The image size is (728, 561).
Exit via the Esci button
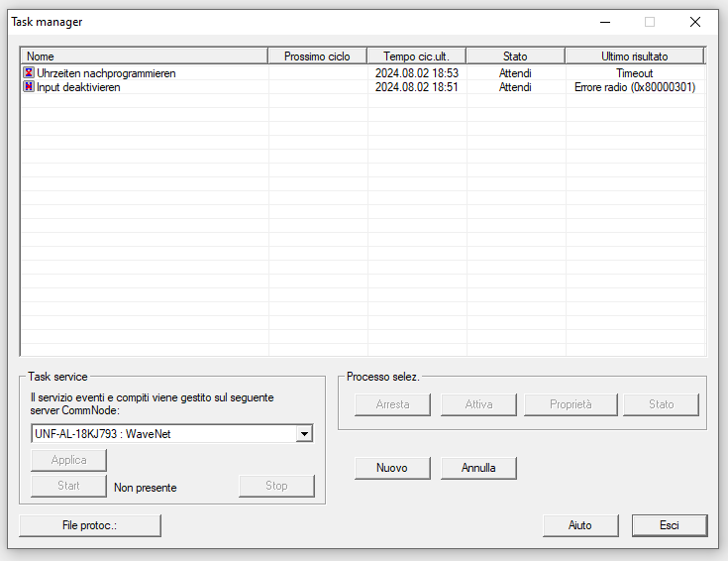[670, 525]
